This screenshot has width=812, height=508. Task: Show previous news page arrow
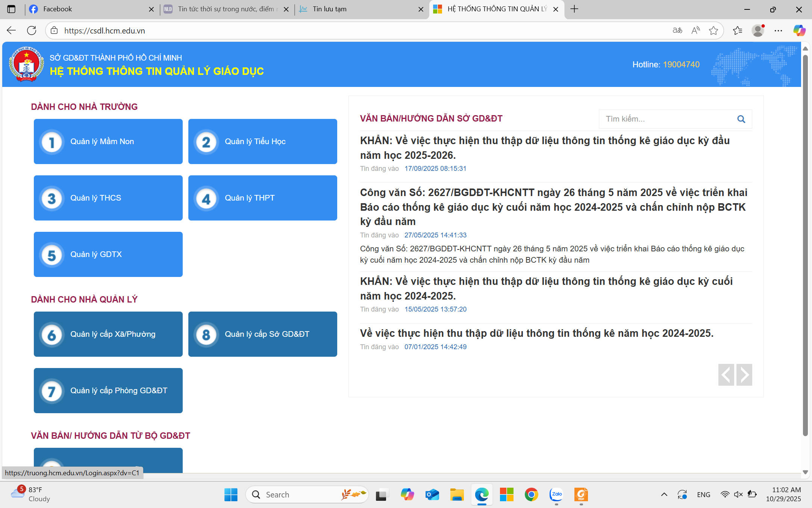pyautogui.click(x=726, y=375)
